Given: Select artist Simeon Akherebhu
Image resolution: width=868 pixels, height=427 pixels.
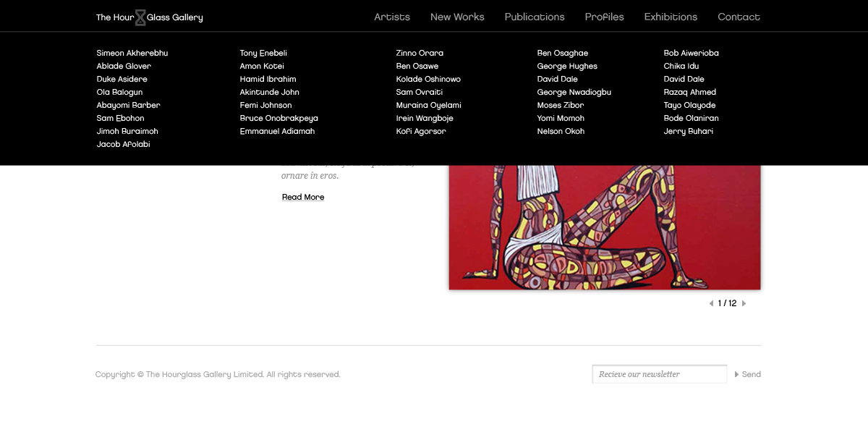Looking at the screenshot, I should click(132, 53).
